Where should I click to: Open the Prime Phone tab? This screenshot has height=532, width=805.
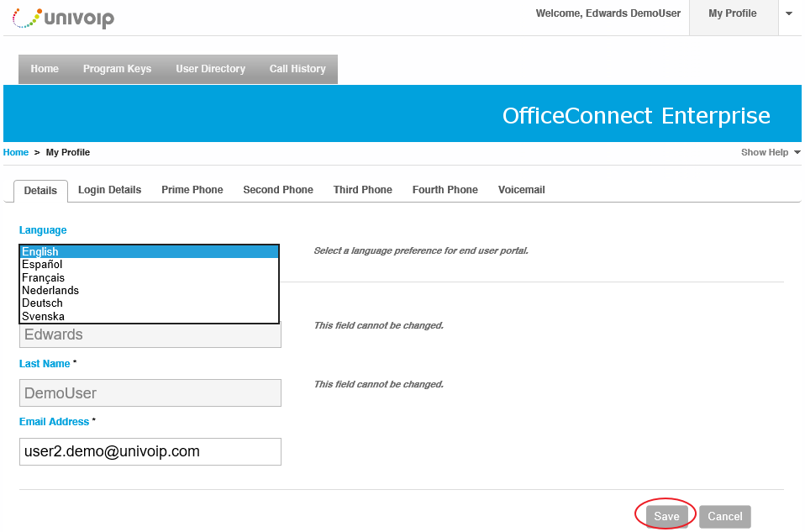(192, 190)
